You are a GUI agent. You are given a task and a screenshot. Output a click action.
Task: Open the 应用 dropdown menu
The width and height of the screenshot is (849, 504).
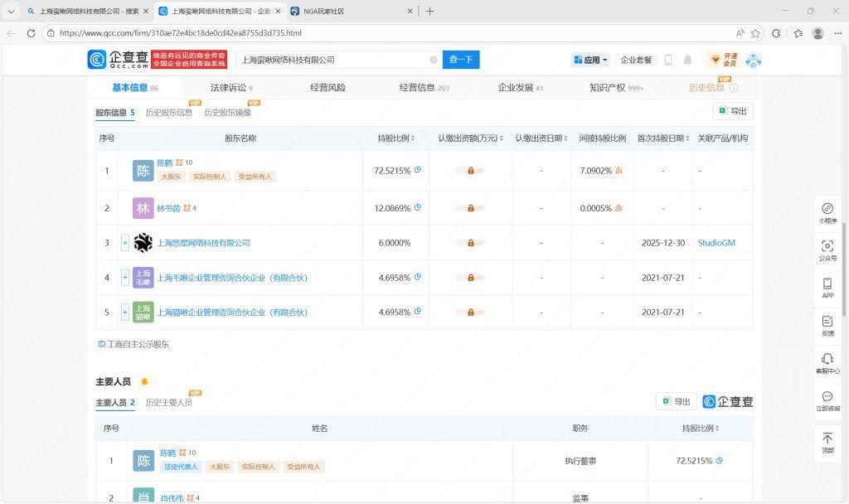click(590, 60)
